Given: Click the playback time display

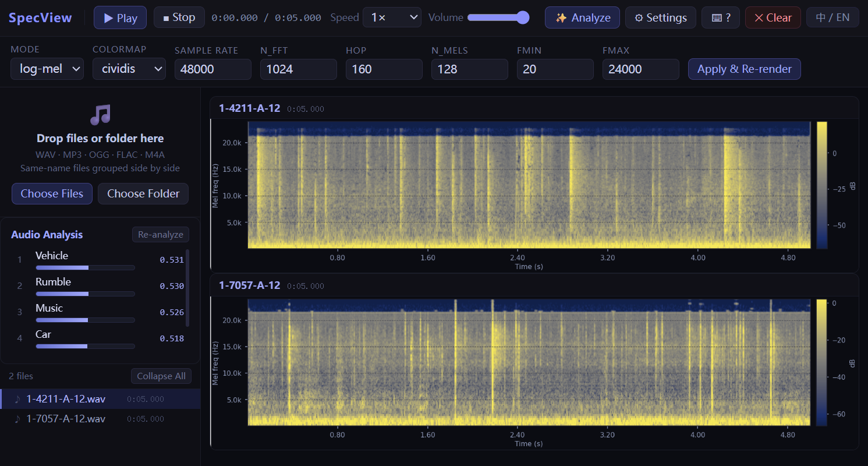Looking at the screenshot, I should [266, 17].
